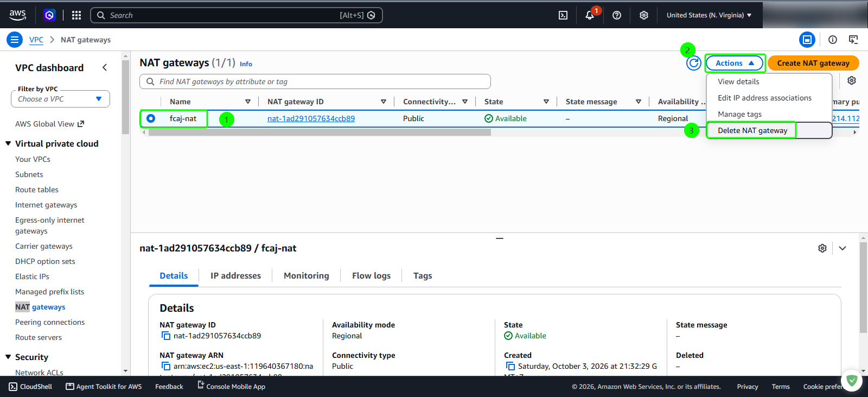Viewport: 868px width, 397px height.
Task: Collapse the Security nav section
Action: (8, 357)
